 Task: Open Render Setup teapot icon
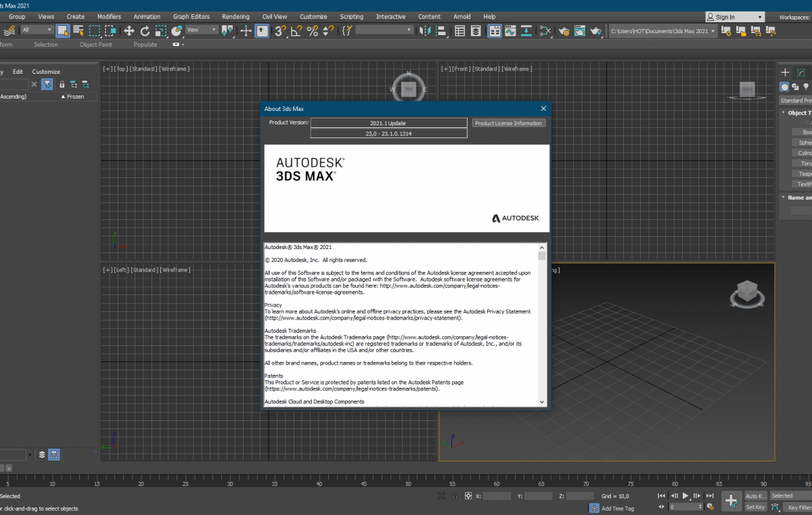(564, 30)
